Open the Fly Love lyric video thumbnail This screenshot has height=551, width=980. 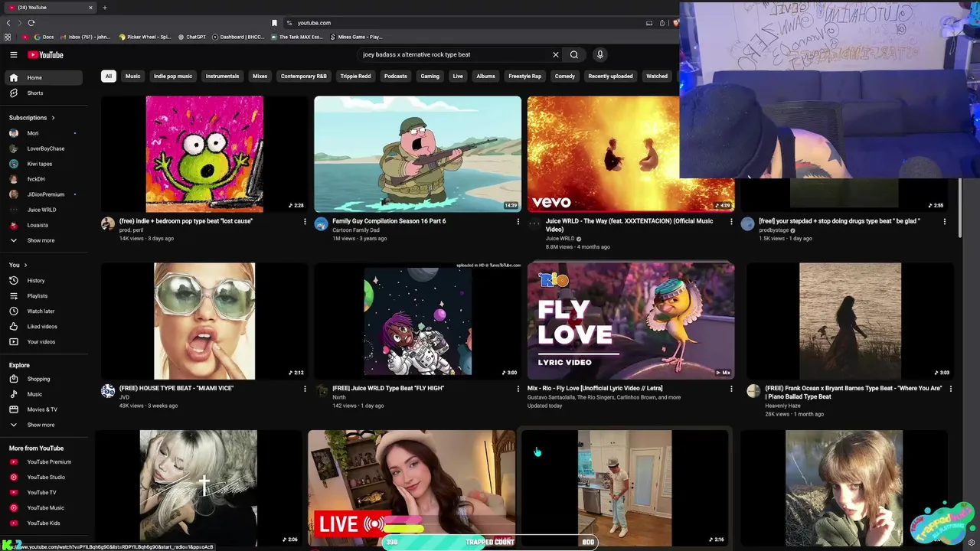tap(631, 321)
